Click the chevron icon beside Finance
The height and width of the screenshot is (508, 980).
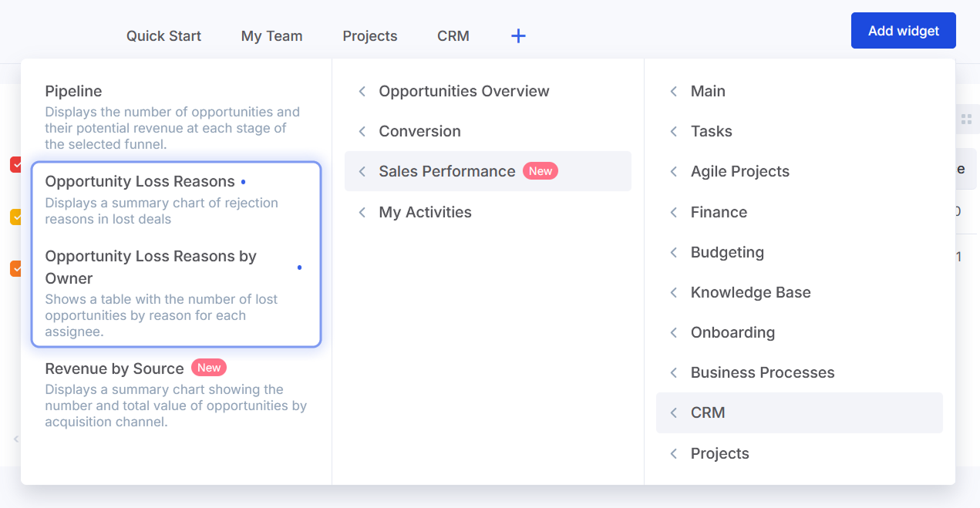(x=673, y=212)
